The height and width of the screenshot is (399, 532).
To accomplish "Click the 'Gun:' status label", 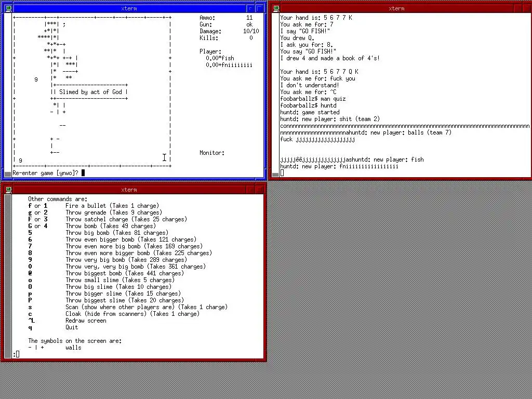I will (x=206, y=24).
